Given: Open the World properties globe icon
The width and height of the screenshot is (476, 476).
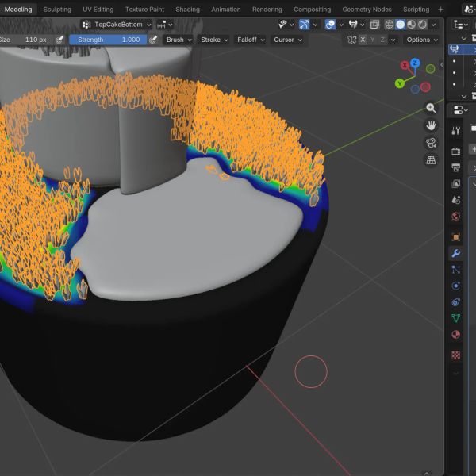Looking at the screenshot, I should pyautogui.click(x=455, y=217).
